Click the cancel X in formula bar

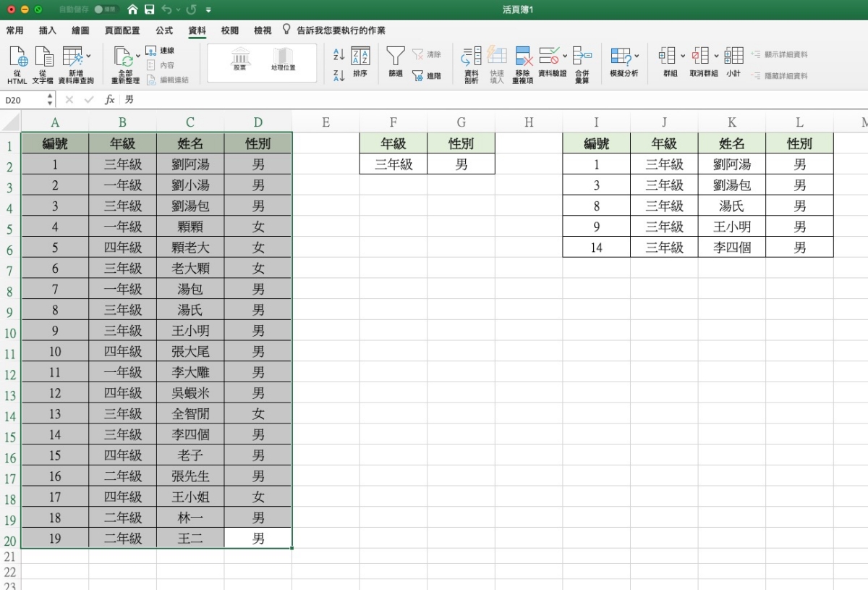(69, 100)
